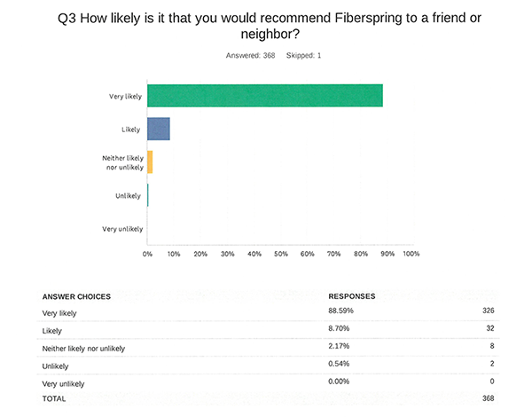Click the 0.54% value for Unlikely
Viewport: 532px width, 417px height.
[x=340, y=364]
